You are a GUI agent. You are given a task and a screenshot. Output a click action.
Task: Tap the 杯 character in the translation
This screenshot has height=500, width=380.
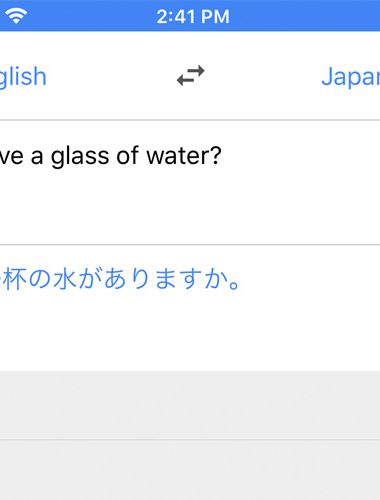pyautogui.click(x=15, y=279)
